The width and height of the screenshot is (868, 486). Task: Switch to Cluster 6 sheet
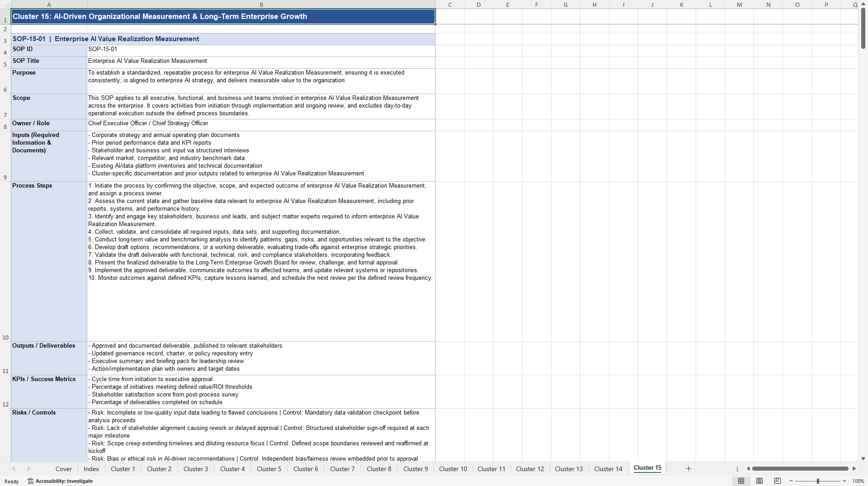tap(306, 469)
